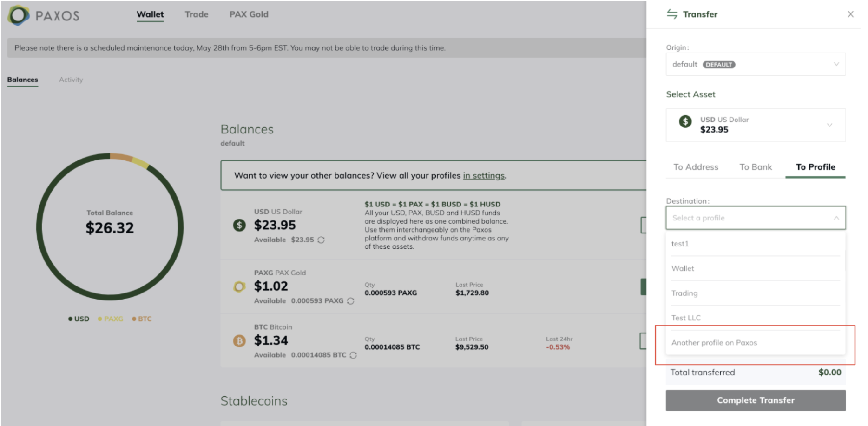The width and height of the screenshot is (868, 426).
Task: Open the PAX Gold page
Action: pos(249,14)
